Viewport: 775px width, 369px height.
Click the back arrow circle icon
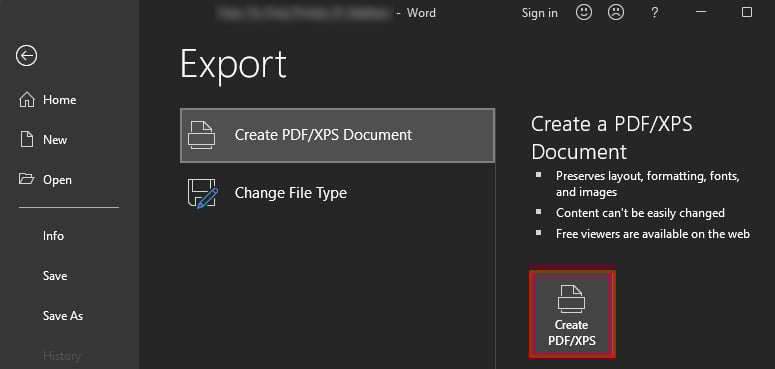coord(26,56)
